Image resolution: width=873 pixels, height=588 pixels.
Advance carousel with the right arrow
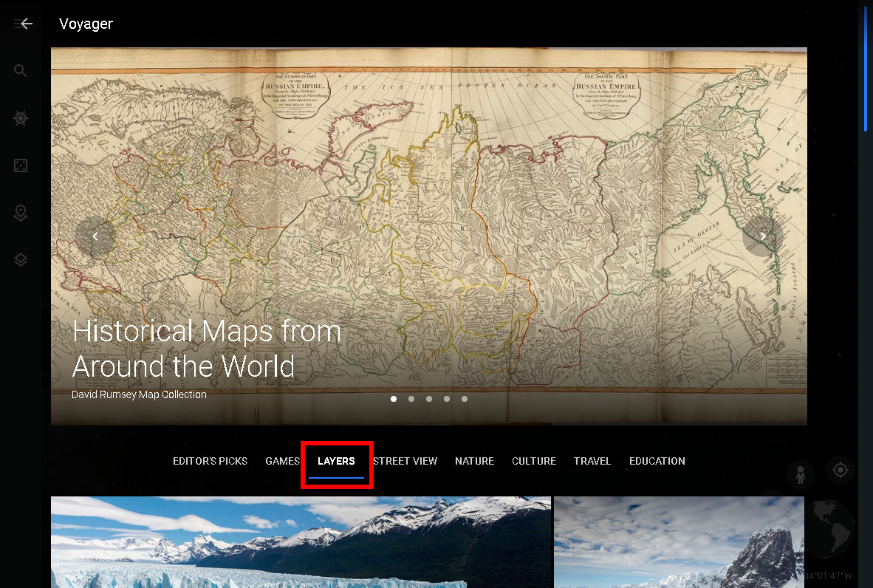(x=763, y=236)
